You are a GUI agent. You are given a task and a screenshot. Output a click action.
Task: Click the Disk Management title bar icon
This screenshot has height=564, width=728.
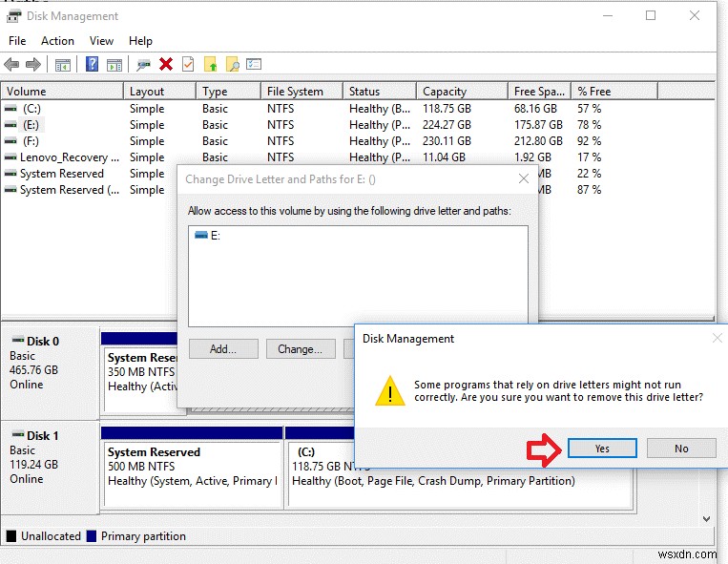(14, 16)
